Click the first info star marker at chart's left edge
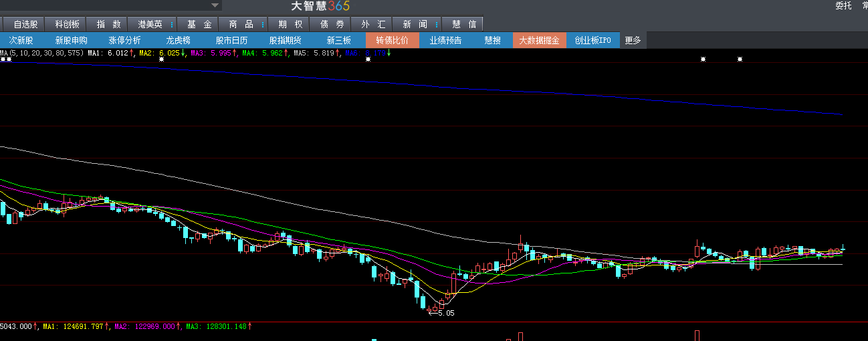The width and height of the screenshot is (868, 341). click(x=3, y=60)
